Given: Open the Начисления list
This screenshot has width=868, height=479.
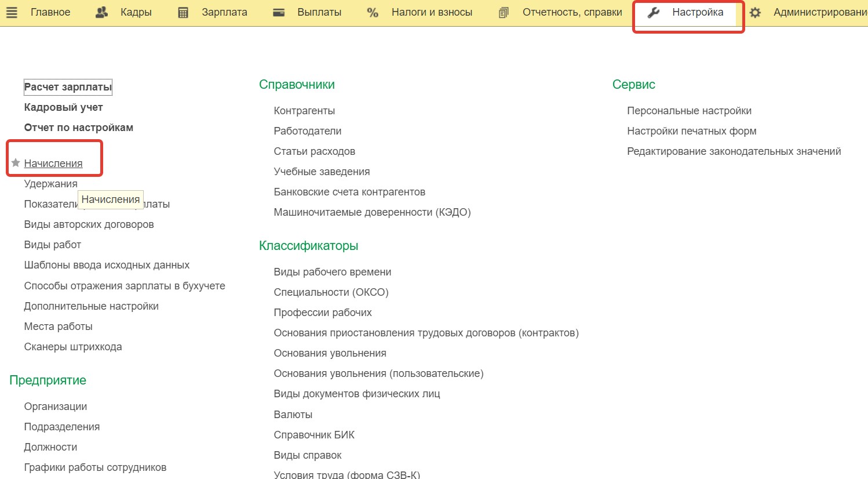Looking at the screenshot, I should 53,164.
